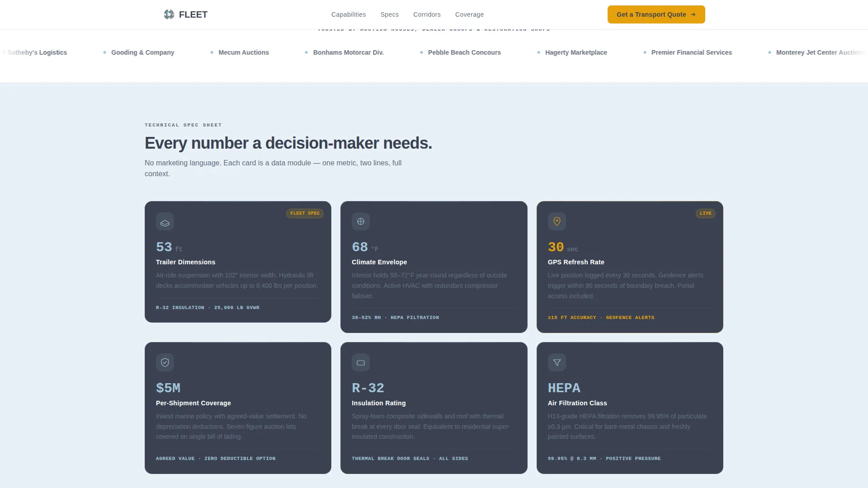Click the Climate Envelope title
The image size is (868, 488).
[x=379, y=262]
